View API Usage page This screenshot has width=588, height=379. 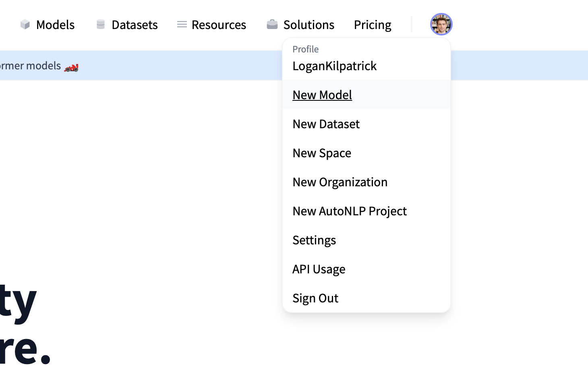pos(319,269)
